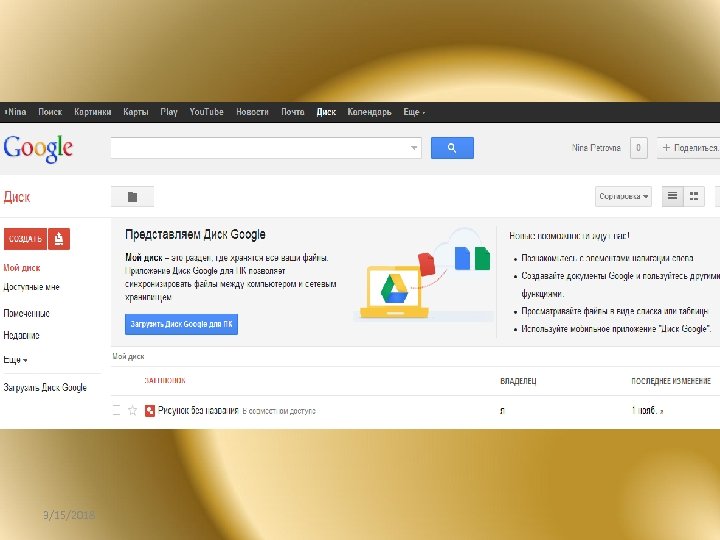The image size is (720, 540).
Task: Open Play in the top bar
Action: tap(169, 112)
